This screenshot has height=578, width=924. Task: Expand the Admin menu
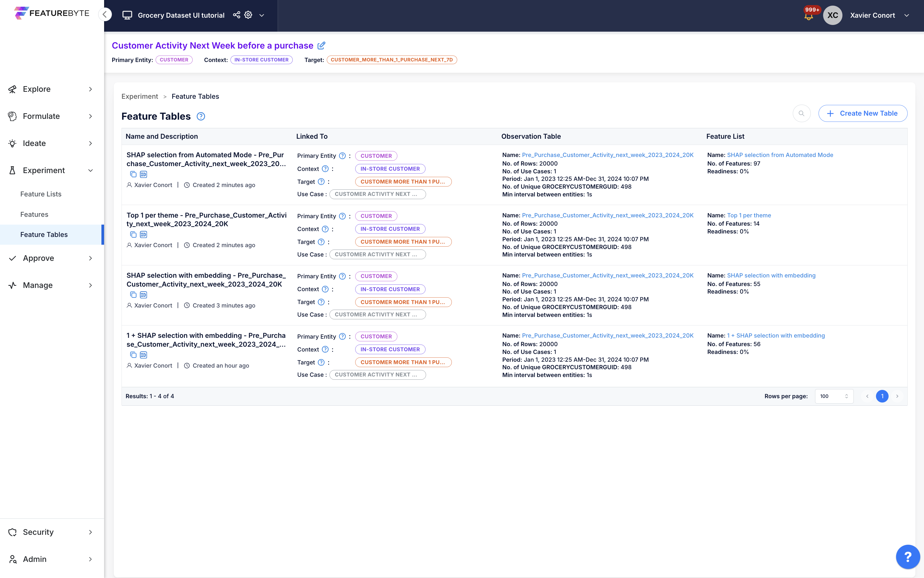click(x=52, y=559)
